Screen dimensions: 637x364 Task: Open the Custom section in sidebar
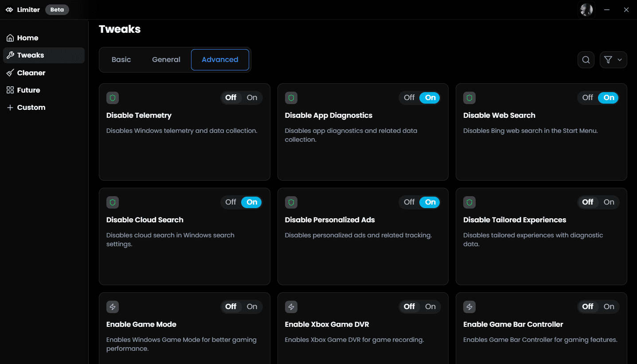pyautogui.click(x=31, y=108)
